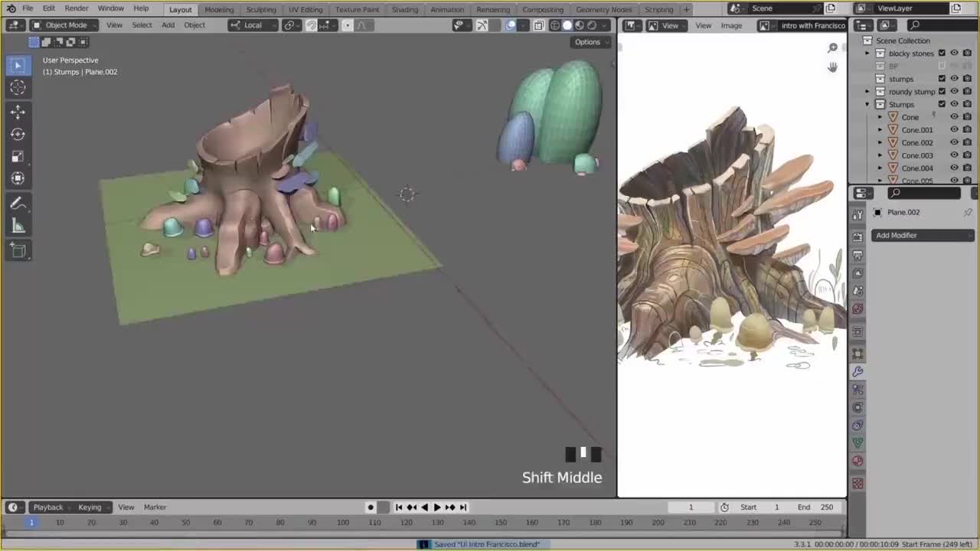The height and width of the screenshot is (551, 980).
Task: Open Object Data properties tab icon
Action: 857,442
